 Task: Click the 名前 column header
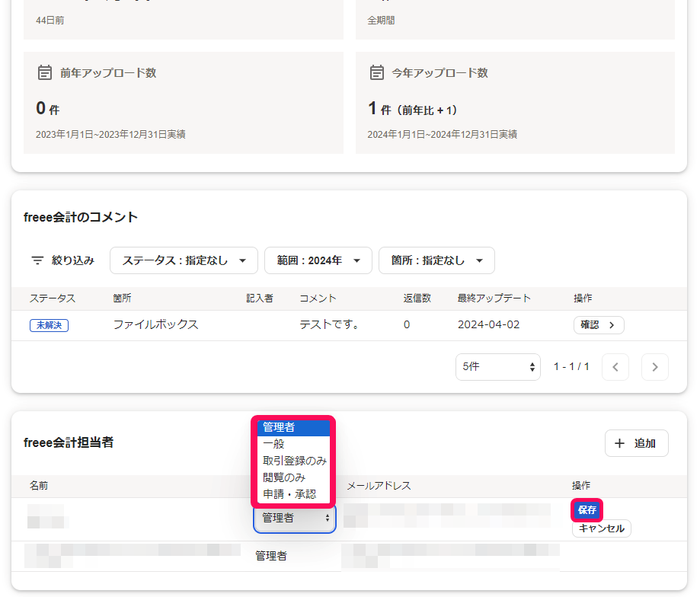coord(39,486)
